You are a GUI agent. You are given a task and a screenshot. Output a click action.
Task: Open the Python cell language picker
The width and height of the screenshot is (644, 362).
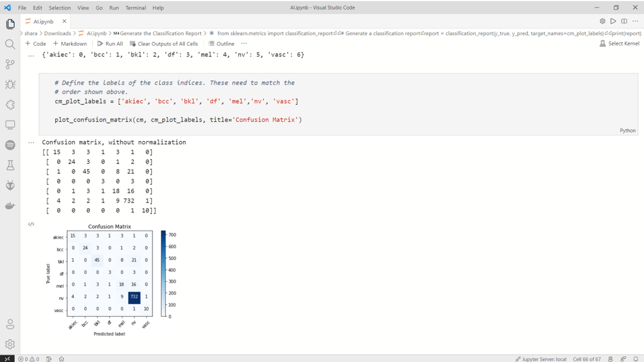click(628, 130)
